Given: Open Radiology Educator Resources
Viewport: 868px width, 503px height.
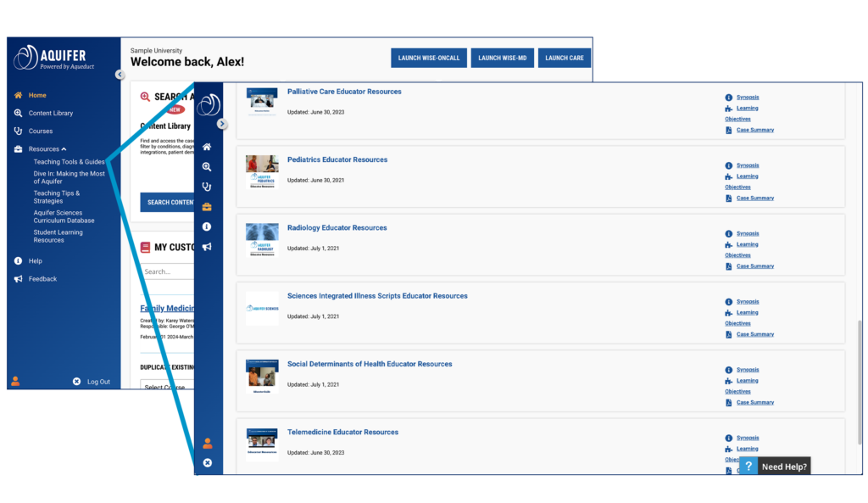Looking at the screenshot, I should click(x=337, y=227).
